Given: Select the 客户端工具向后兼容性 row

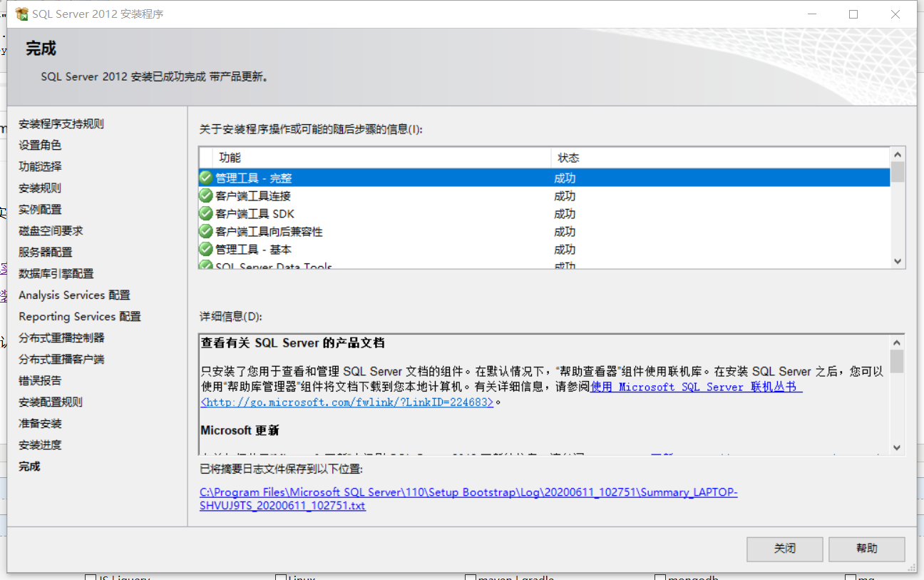Looking at the screenshot, I should pos(545,231).
